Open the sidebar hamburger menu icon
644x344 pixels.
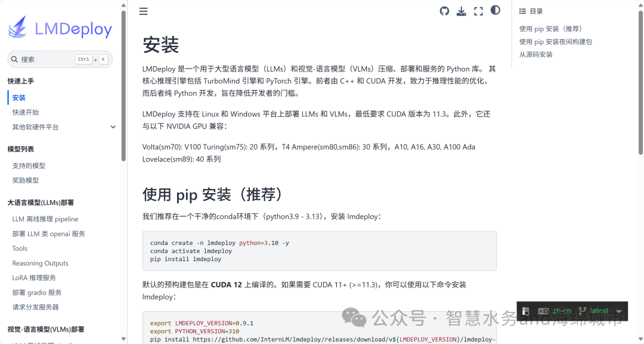(x=143, y=11)
